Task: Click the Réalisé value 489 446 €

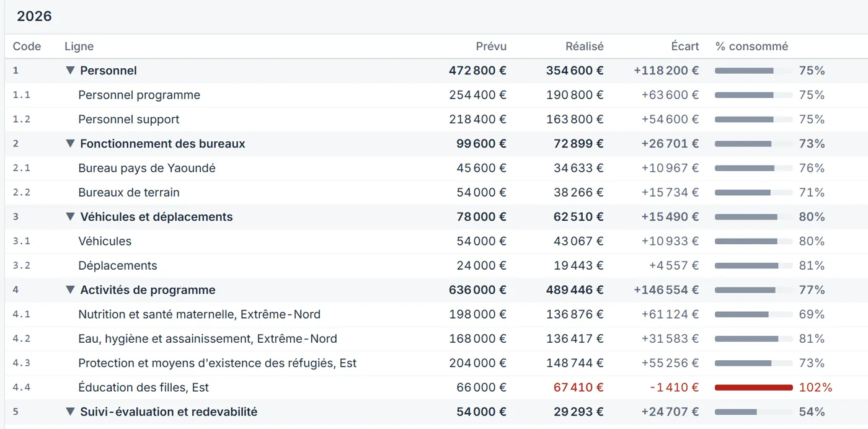Action: [x=575, y=290]
